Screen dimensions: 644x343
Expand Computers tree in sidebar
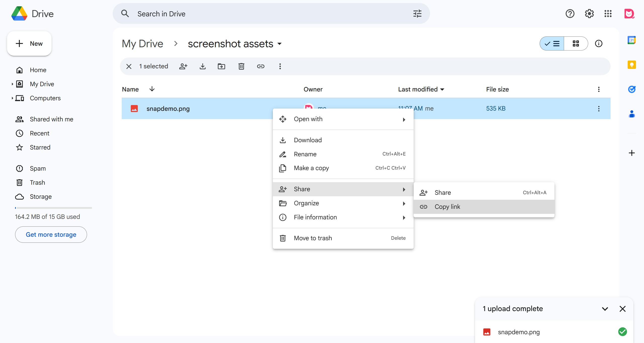[x=12, y=98]
